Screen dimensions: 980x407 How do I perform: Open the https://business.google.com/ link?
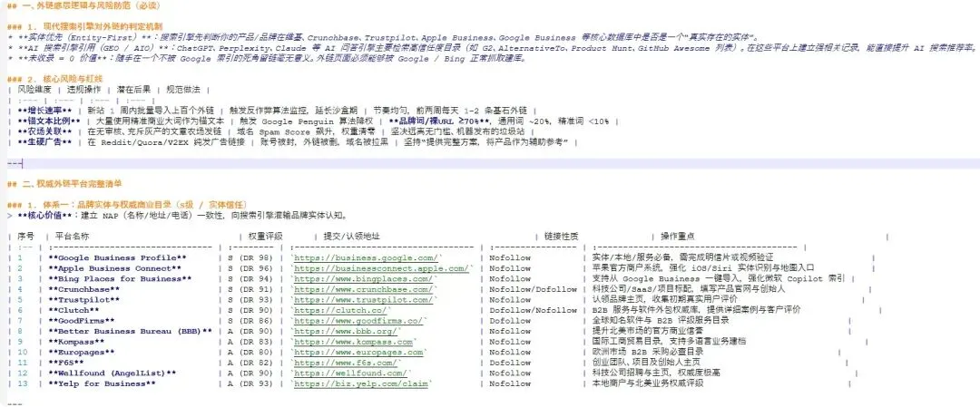(367, 257)
